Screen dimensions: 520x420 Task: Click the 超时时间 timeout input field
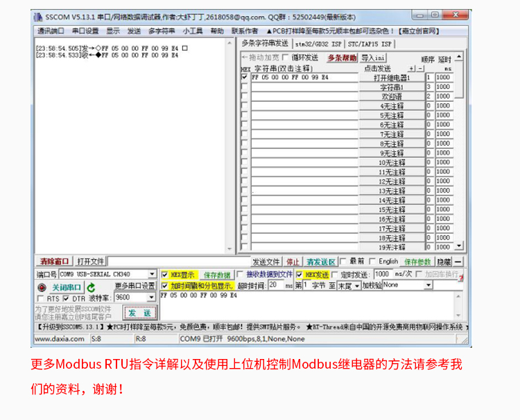pyautogui.click(x=275, y=285)
